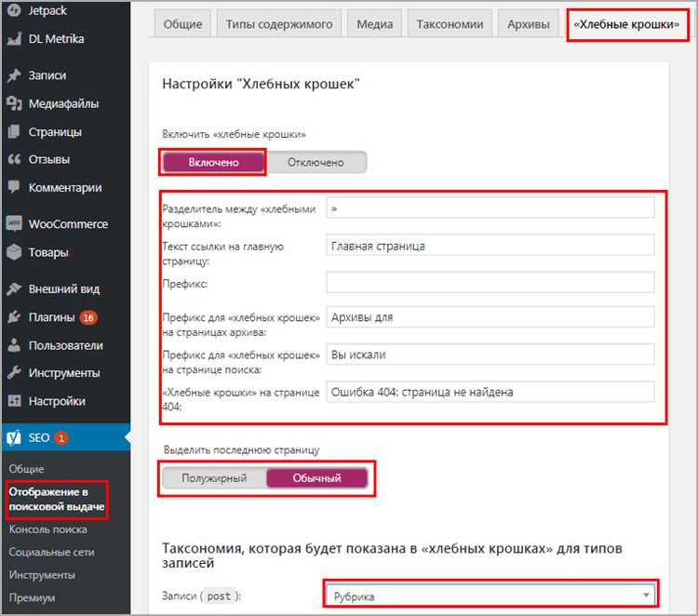Enable breadcrumbs with Включено toggle

click(x=214, y=162)
